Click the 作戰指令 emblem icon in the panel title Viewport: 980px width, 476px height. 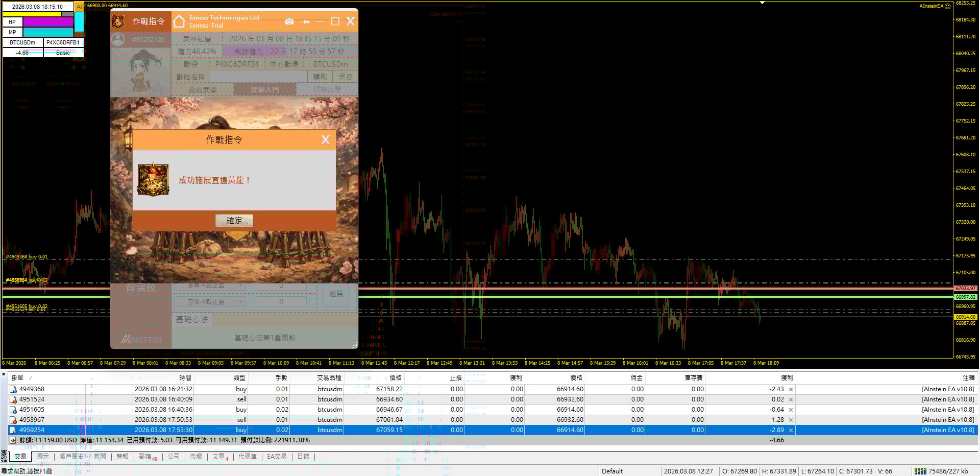(x=118, y=21)
